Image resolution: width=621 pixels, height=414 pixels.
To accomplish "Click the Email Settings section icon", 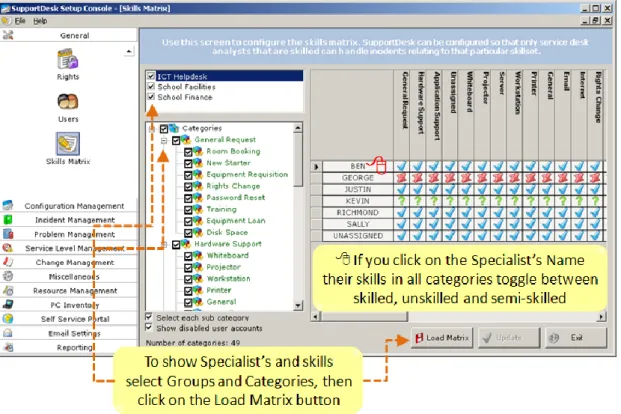I will (8, 333).
